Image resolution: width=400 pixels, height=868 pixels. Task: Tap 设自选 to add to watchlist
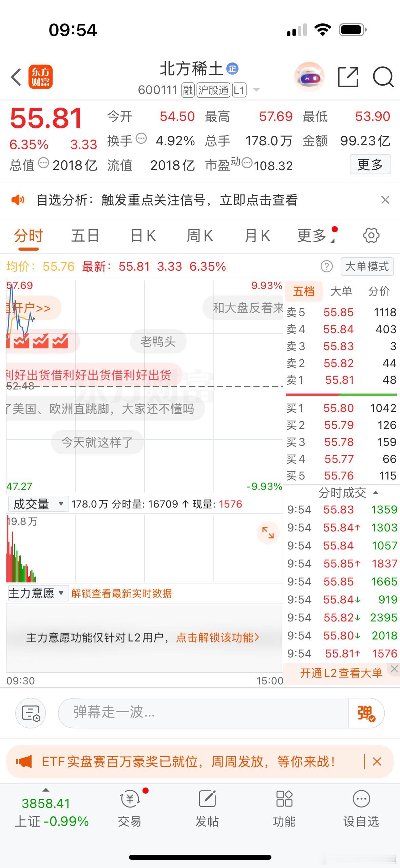click(361, 809)
